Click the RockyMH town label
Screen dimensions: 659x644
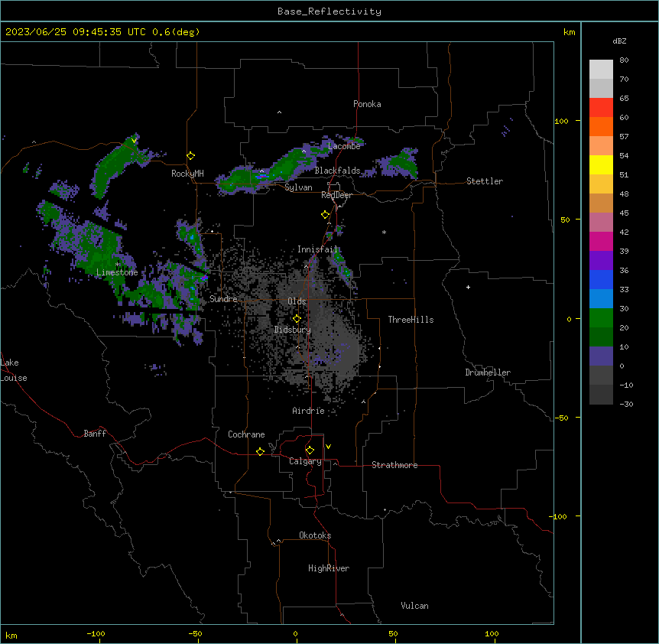click(x=187, y=174)
